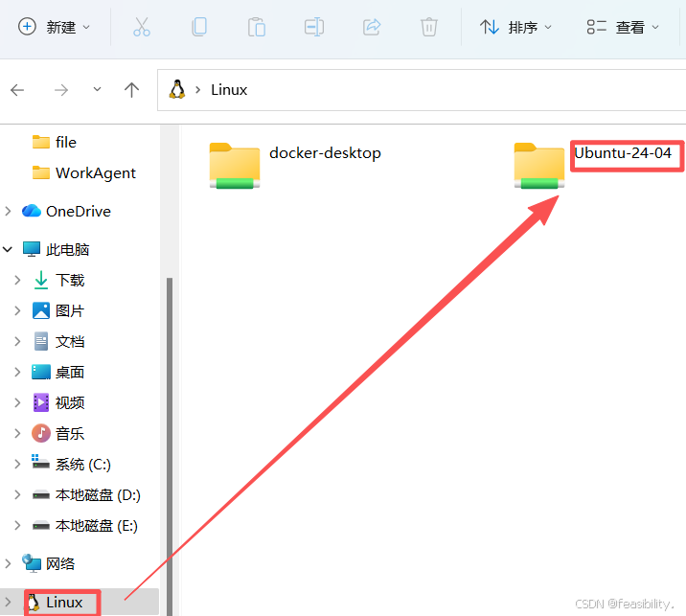
Task: Click the chevron before Linux in address bar
Action: tap(197, 90)
